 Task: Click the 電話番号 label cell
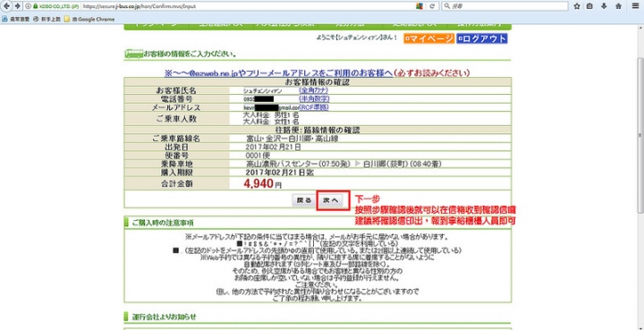point(176,99)
